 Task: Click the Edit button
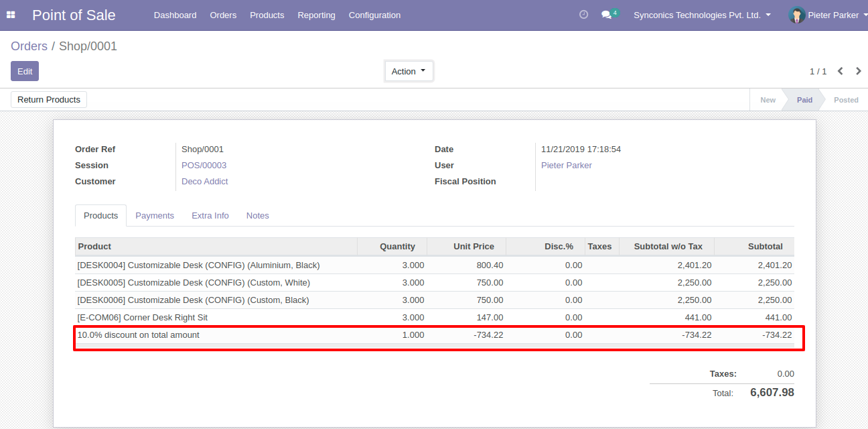25,71
